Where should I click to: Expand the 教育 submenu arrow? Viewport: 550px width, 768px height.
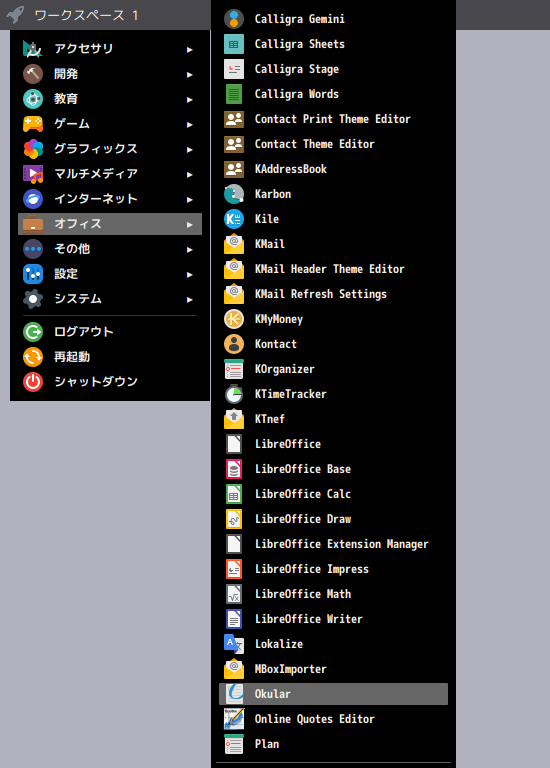(190, 99)
